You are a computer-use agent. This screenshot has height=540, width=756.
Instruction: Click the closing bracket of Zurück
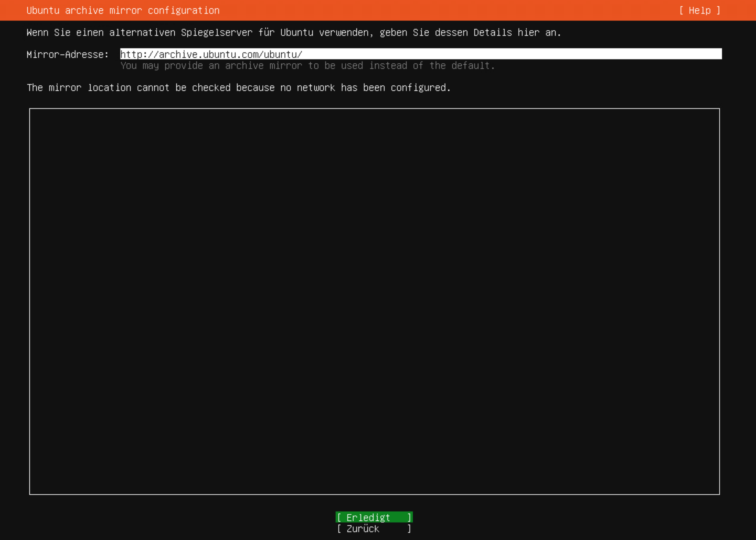tap(409, 529)
